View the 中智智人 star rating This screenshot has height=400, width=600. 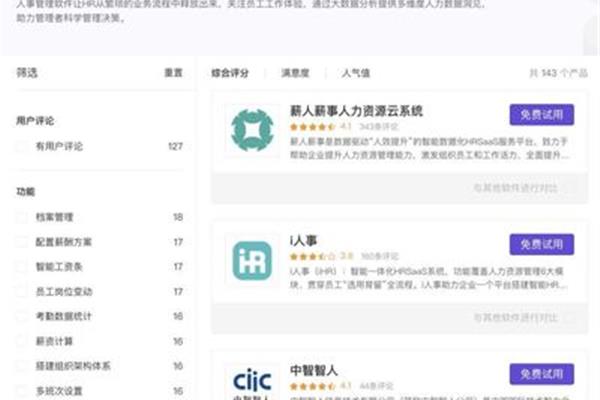313,386
